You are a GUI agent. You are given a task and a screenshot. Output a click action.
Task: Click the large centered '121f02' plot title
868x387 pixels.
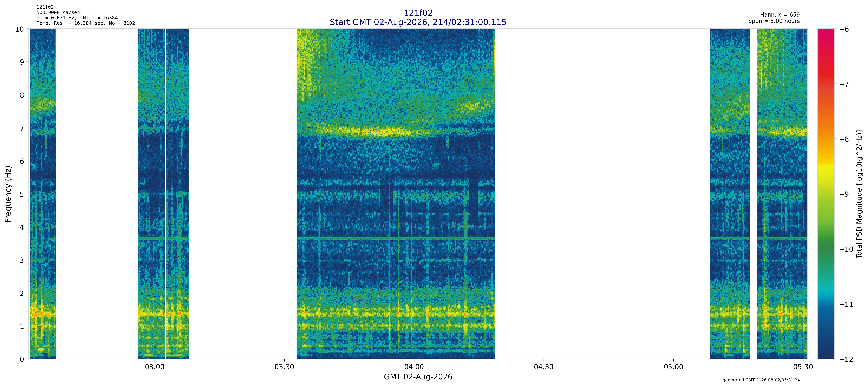pos(418,13)
